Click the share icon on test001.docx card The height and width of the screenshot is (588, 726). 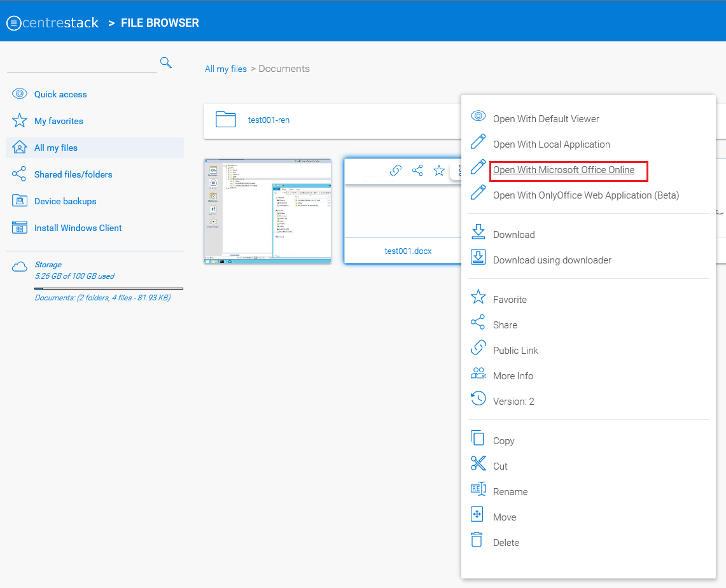coord(417,171)
